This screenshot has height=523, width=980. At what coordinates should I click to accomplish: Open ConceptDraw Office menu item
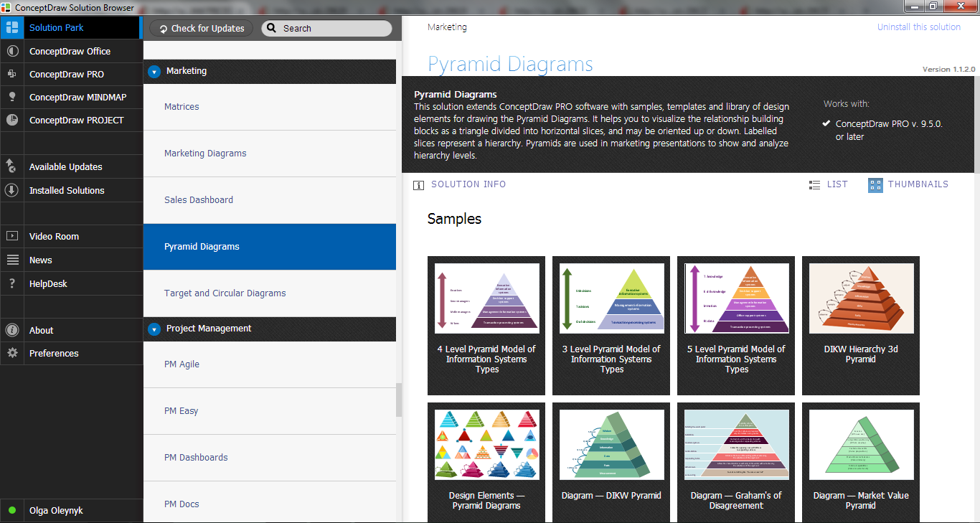click(71, 51)
